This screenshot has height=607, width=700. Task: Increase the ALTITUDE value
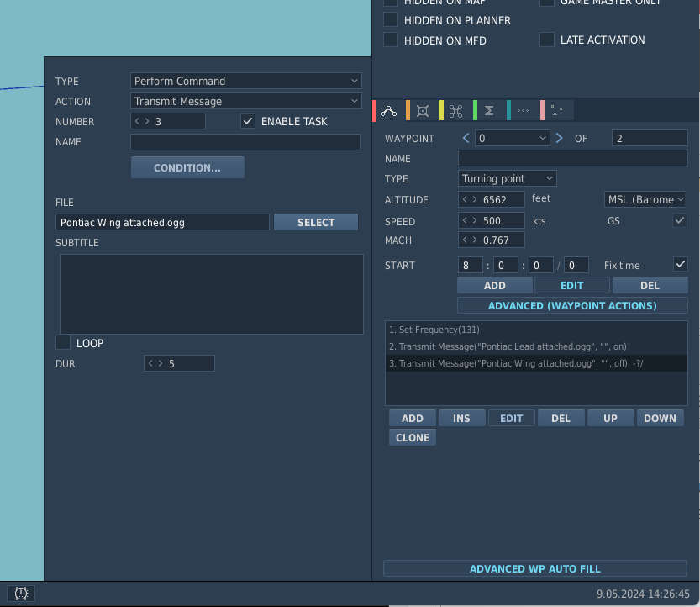pos(475,199)
